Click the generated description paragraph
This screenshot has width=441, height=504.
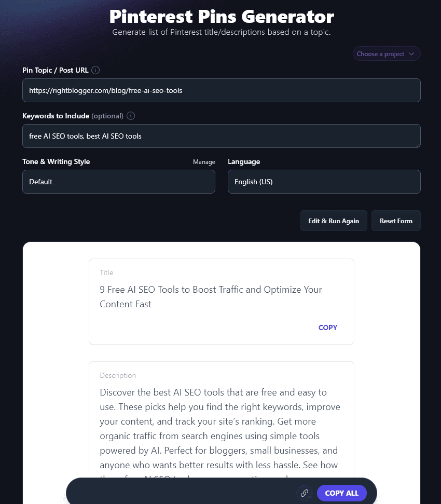[220, 429]
